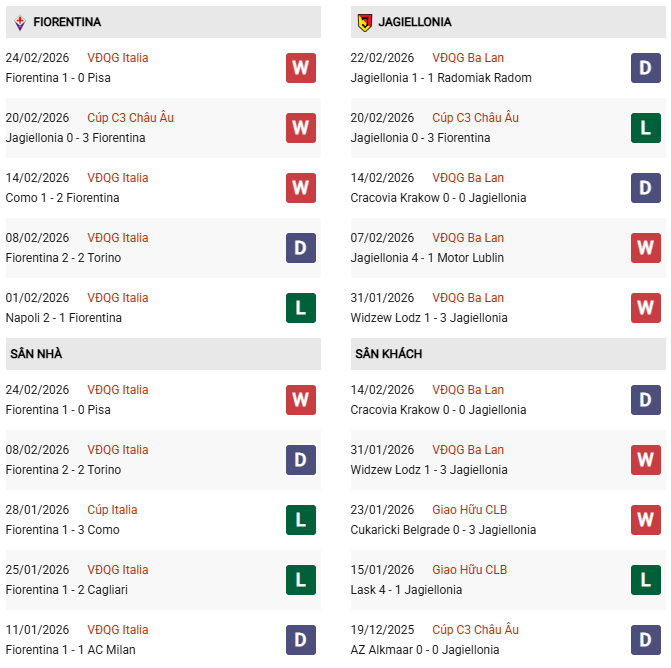The height and width of the screenshot is (668, 671).
Task: Click the Fiorentina club logo
Action: [19, 22]
